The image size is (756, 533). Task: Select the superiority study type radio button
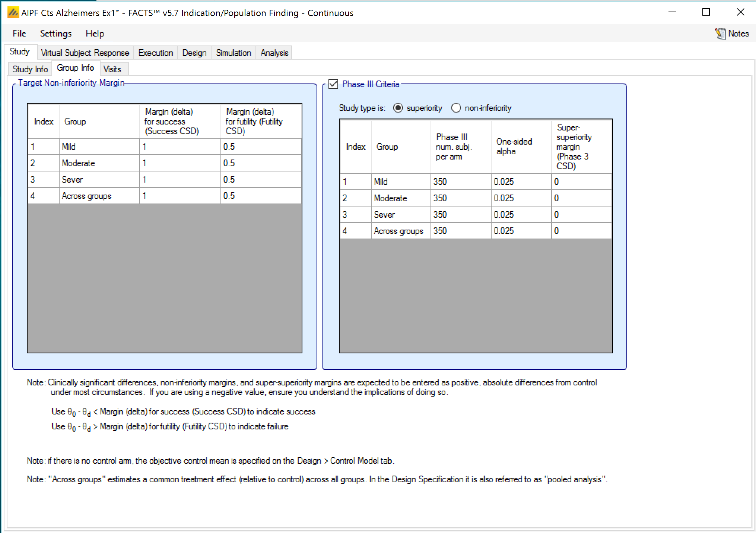pos(398,108)
